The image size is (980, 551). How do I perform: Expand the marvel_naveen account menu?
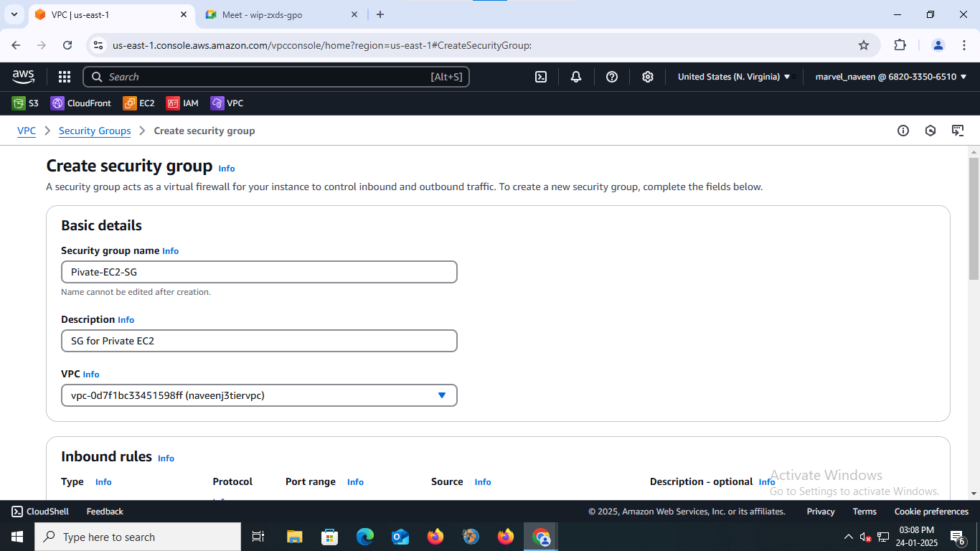pos(891,77)
